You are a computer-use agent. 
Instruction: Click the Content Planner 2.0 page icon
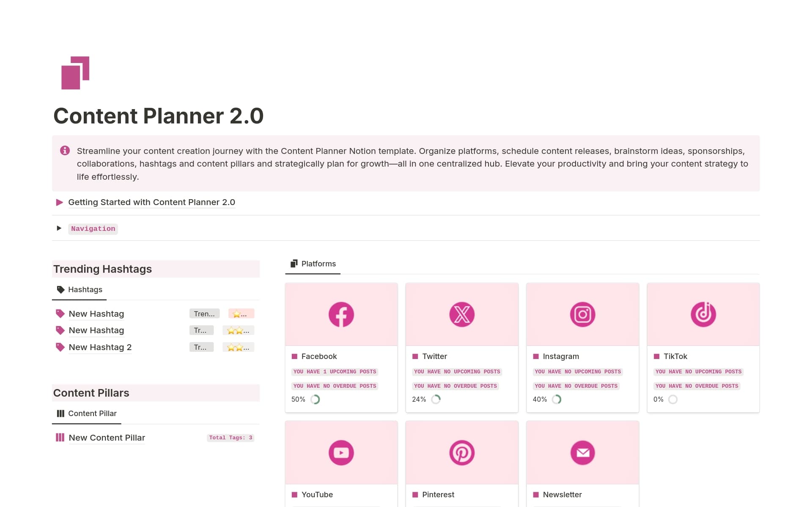(x=74, y=73)
